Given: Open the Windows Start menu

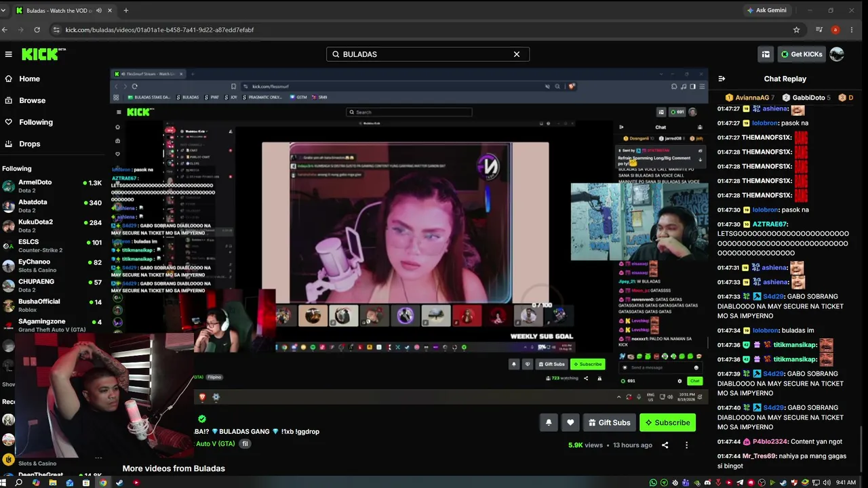Looking at the screenshot, I should pos(3,483).
